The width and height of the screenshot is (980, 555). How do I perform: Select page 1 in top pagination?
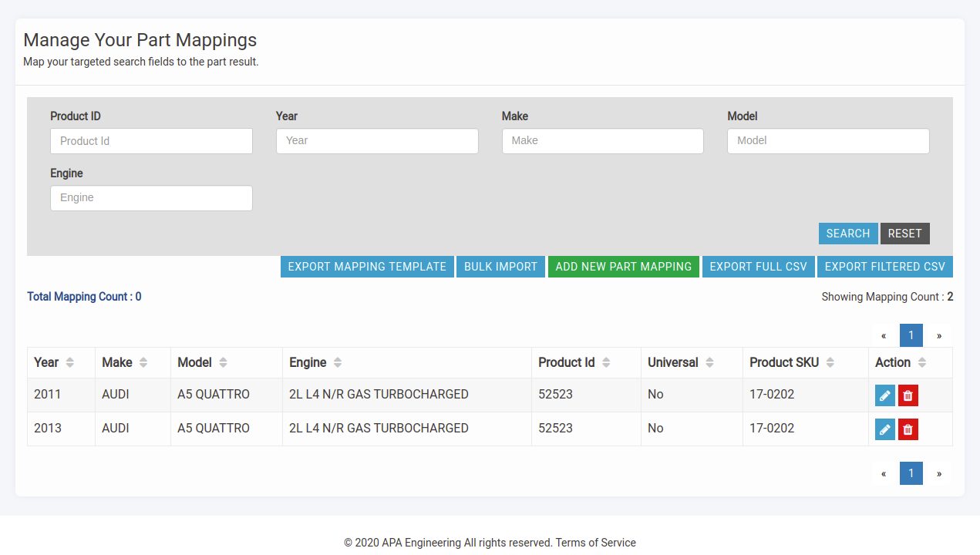tap(911, 335)
